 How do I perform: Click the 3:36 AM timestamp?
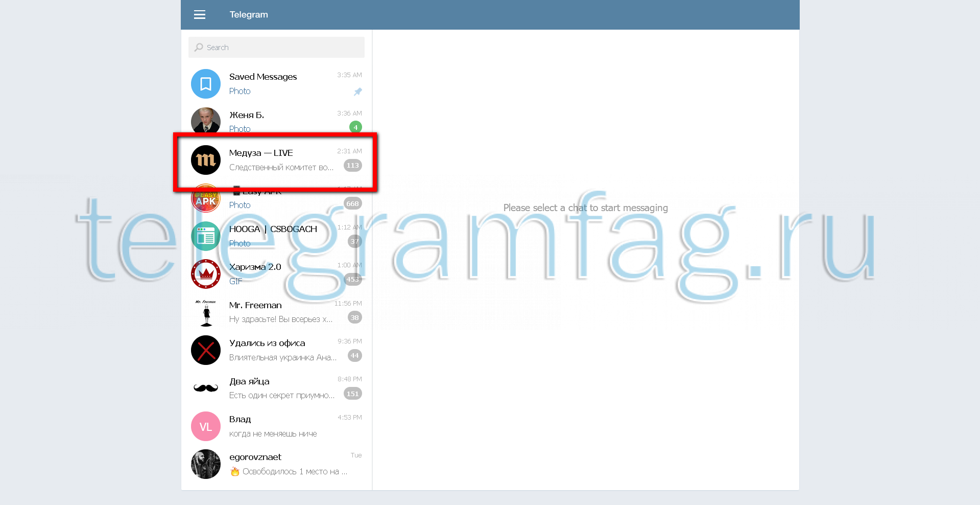coord(349,113)
